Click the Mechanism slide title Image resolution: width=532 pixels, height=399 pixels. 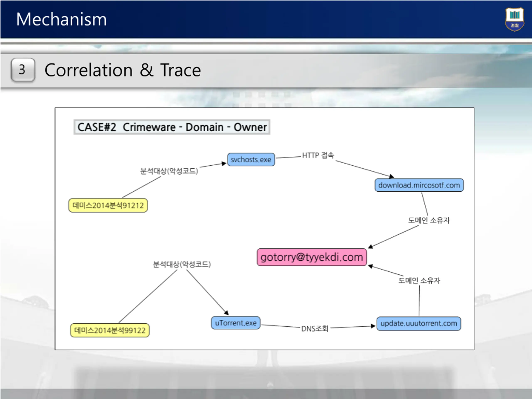[x=62, y=19]
